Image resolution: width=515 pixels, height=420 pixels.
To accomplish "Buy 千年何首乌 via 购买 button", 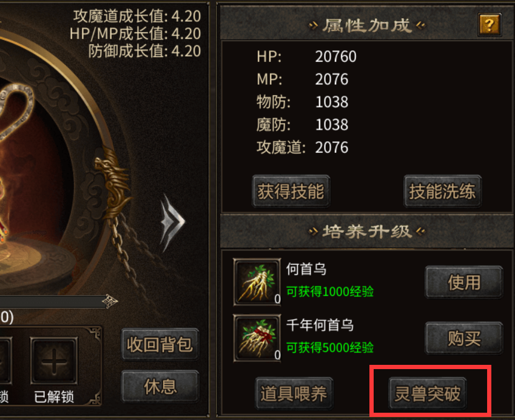I will 464,338.
